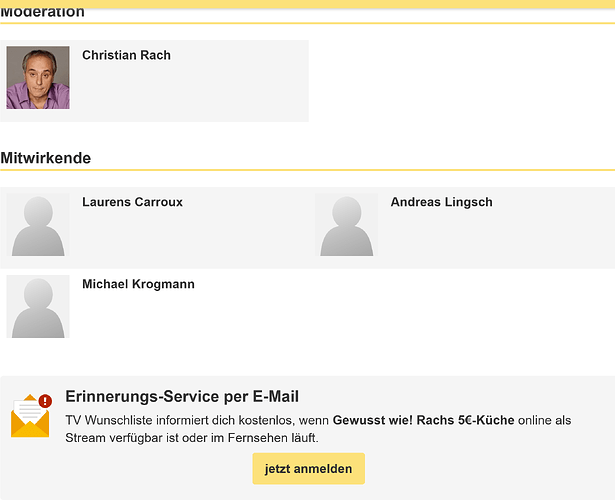Click Laurens Carroux's placeholder avatar icon
The height and width of the screenshot is (500, 615).
click(38, 225)
